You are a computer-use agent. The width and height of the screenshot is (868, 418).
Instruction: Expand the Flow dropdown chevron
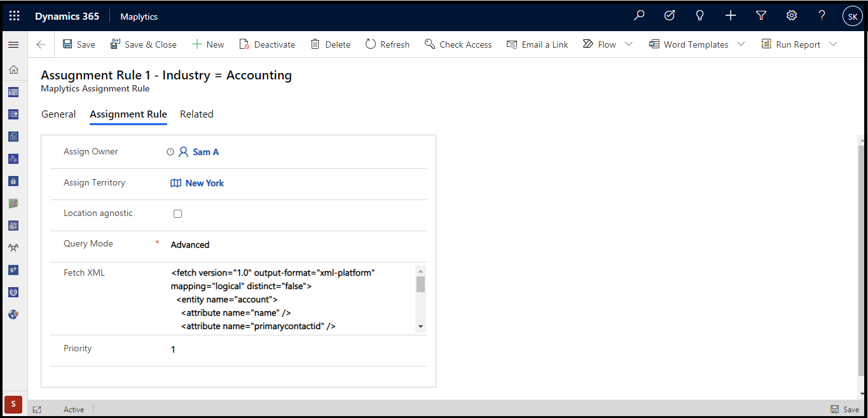coord(629,44)
